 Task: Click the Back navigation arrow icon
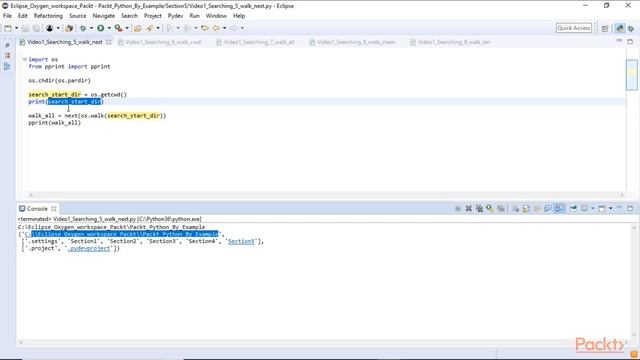(x=216, y=28)
